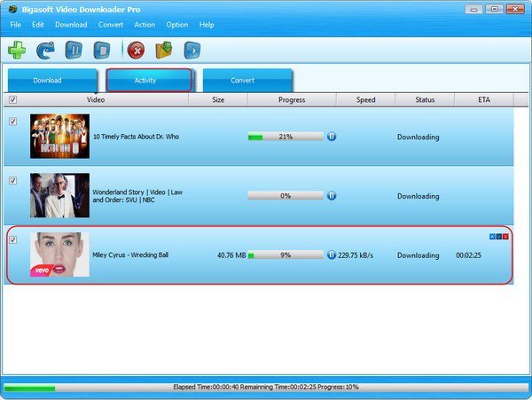Sort by the Status column header
Image resolution: width=532 pixels, height=400 pixels.
(x=425, y=99)
